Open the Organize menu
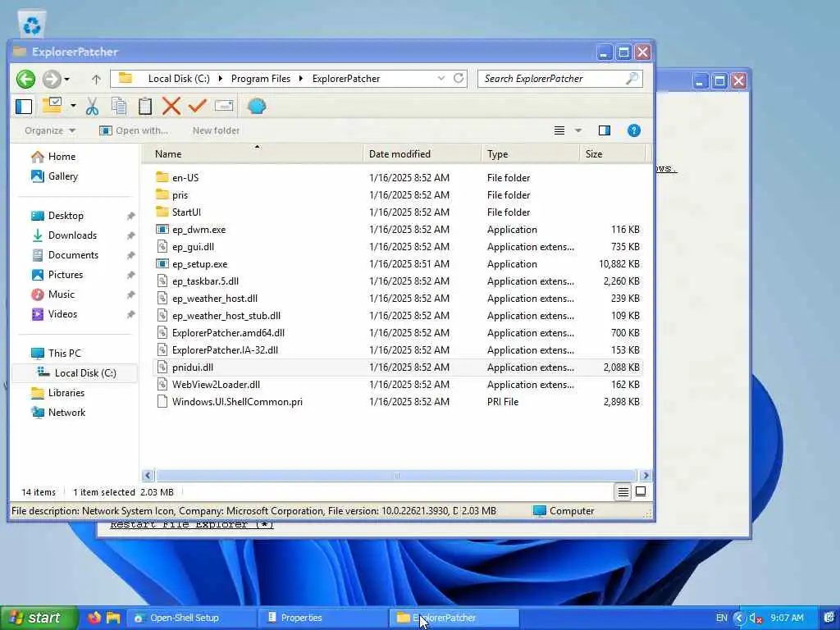840x630 pixels. (x=50, y=130)
